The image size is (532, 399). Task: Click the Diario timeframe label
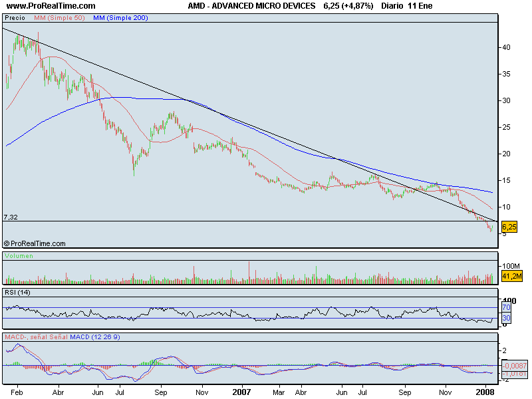click(392, 6)
